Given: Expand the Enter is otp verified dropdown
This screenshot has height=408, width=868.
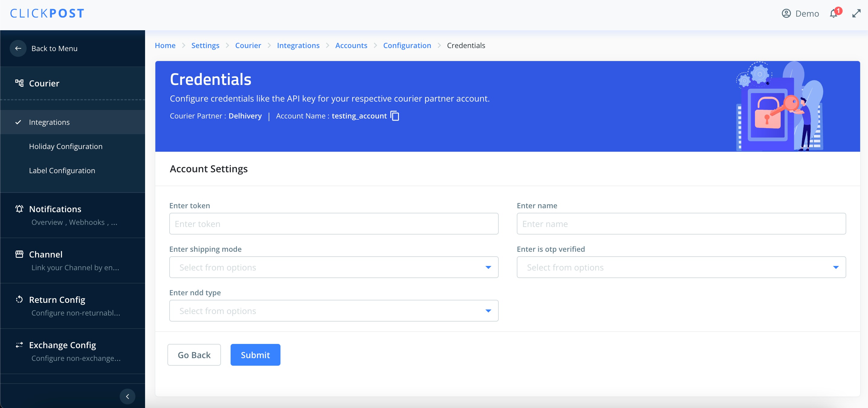Looking at the screenshot, I should tap(681, 267).
